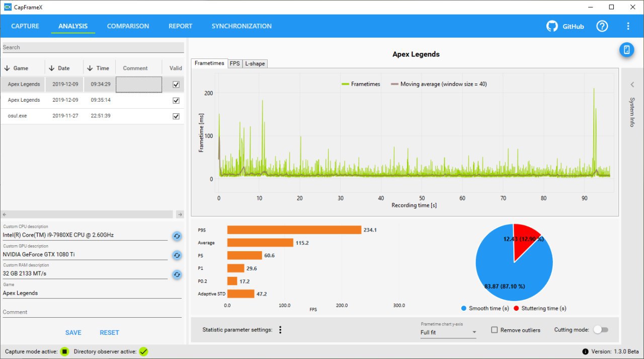Open the help question mark icon
The height and width of the screenshot is (359, 644).
pos(602,26)
